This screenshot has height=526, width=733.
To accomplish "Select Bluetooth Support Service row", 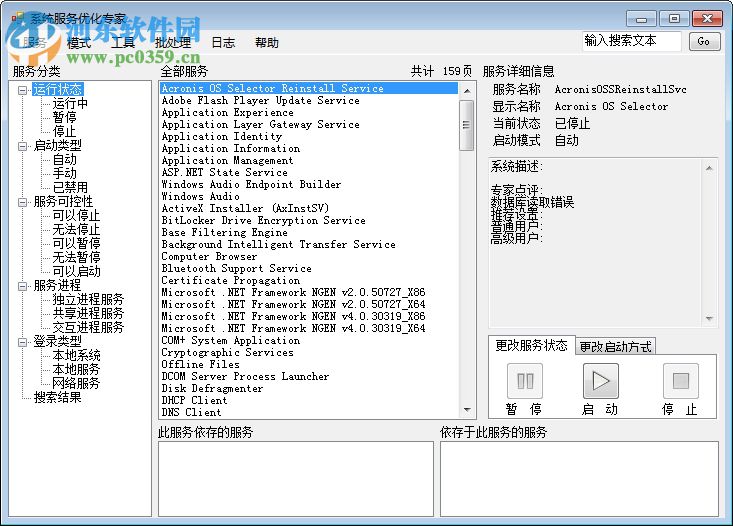I will tap(309, 268).
